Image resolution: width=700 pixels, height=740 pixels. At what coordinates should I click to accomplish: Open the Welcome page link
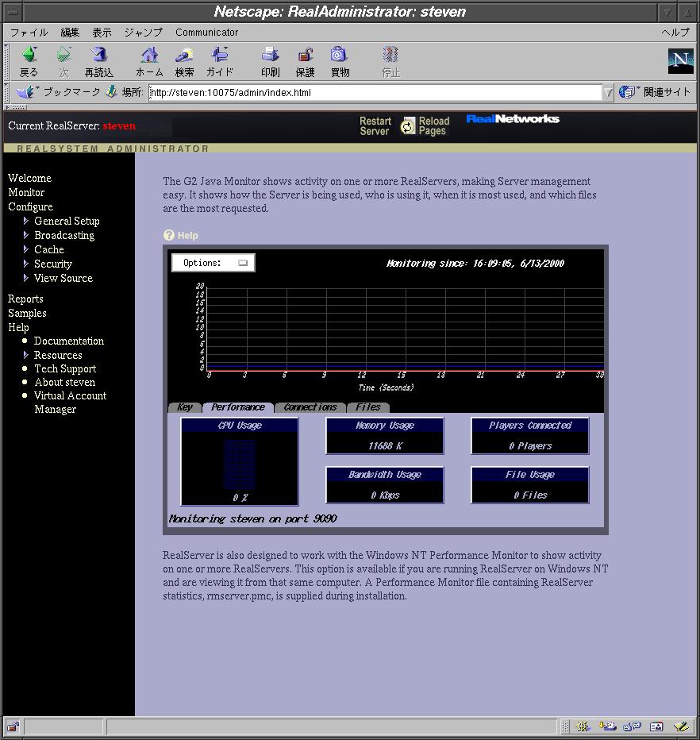(x=29, y=178)
